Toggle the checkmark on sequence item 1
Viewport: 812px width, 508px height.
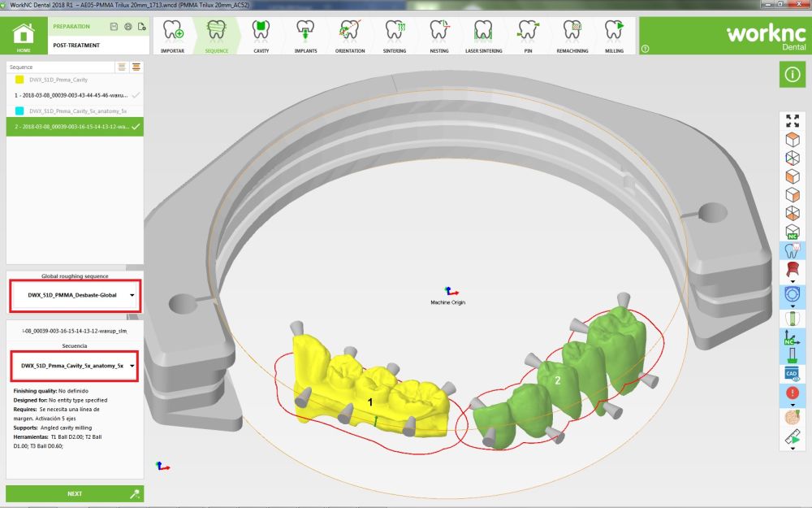(x=136, y=95)
